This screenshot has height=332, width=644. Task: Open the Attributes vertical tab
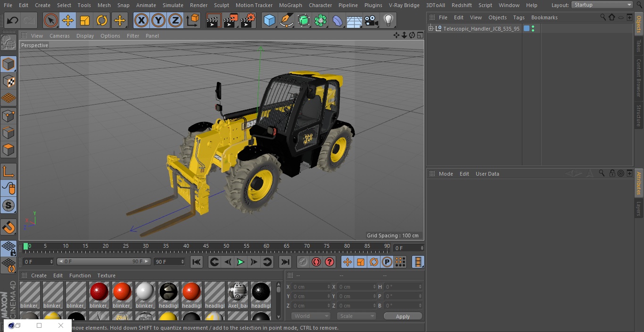pos(639,183)
